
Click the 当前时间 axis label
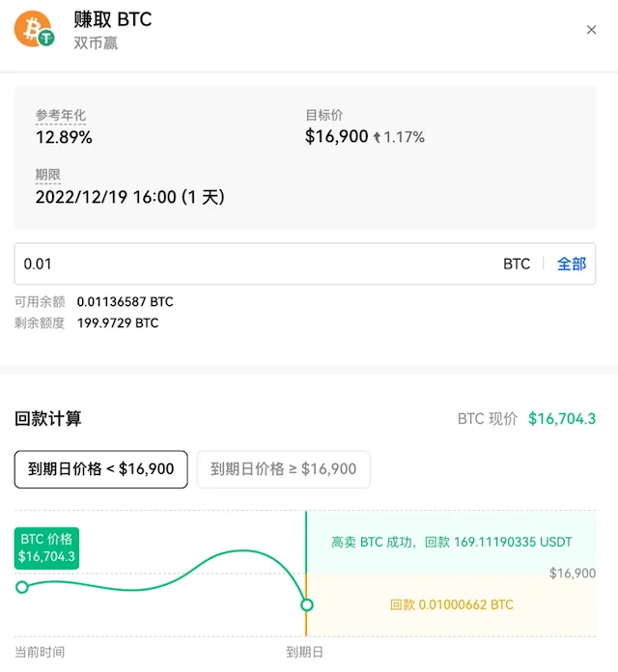[40, 653]
